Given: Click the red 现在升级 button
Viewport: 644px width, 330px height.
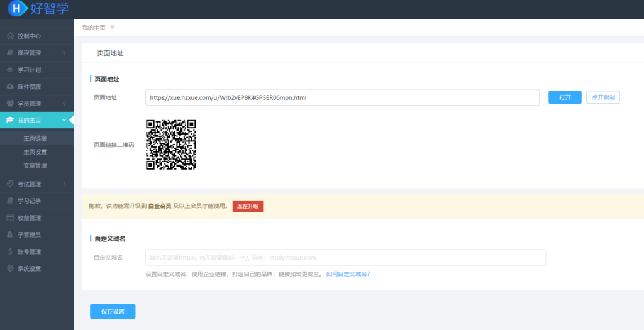Looking at the screenshot, I should tap(248, 206).
